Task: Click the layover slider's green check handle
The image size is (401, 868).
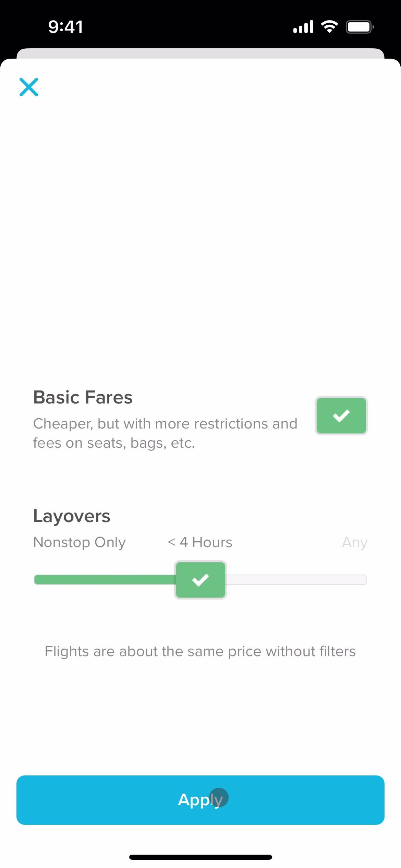Action: 200,580
